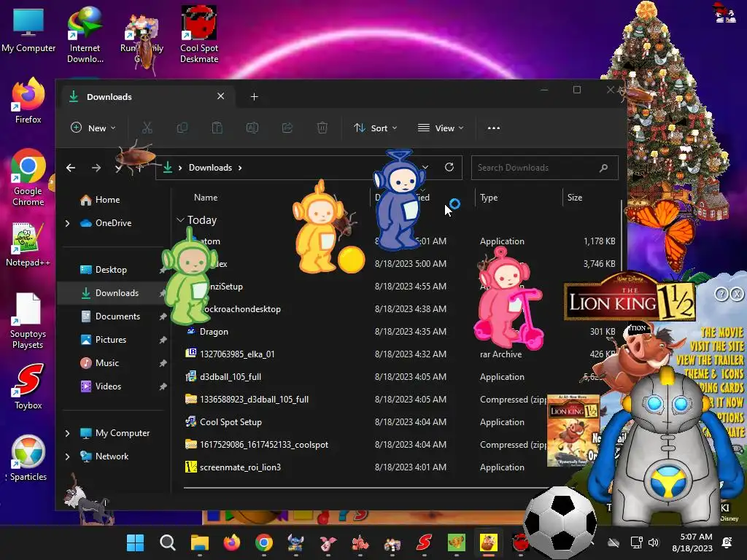Open Windows Start menu on taskbar
747x560 pixels.
(x=135, y=542)
